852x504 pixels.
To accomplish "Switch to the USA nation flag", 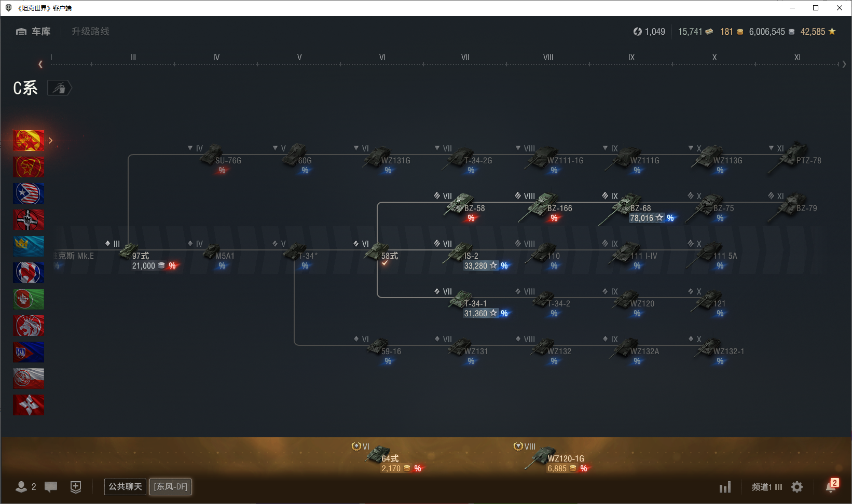I will [x=29, y=193].
